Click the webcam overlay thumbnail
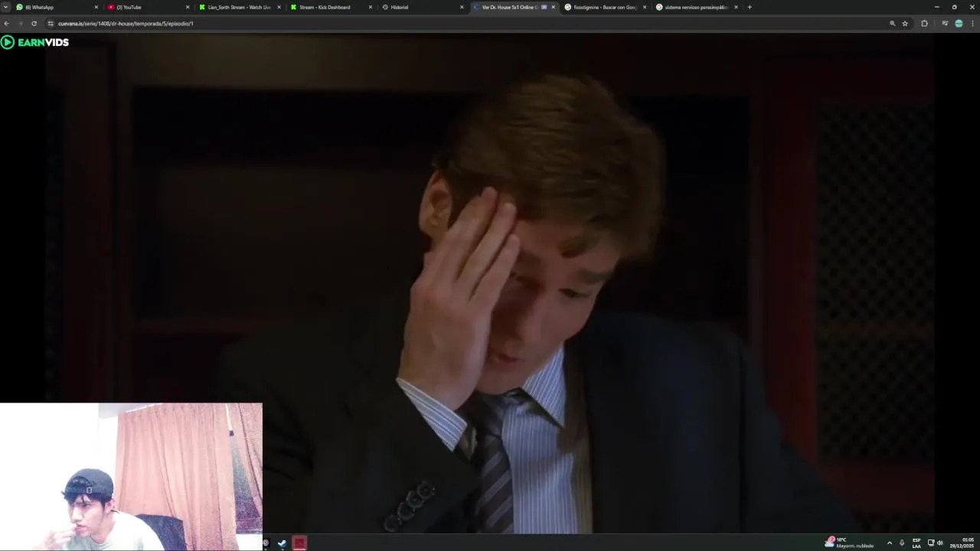 (131, 477)
